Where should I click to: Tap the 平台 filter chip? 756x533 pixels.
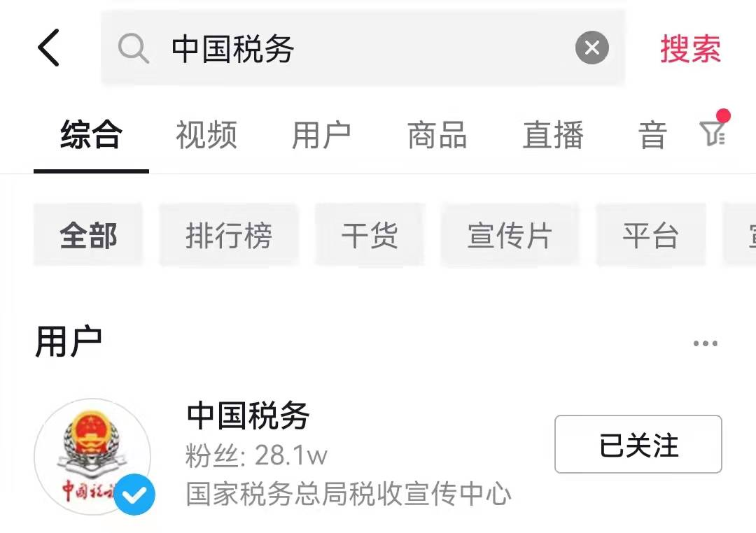pos(651,235)
